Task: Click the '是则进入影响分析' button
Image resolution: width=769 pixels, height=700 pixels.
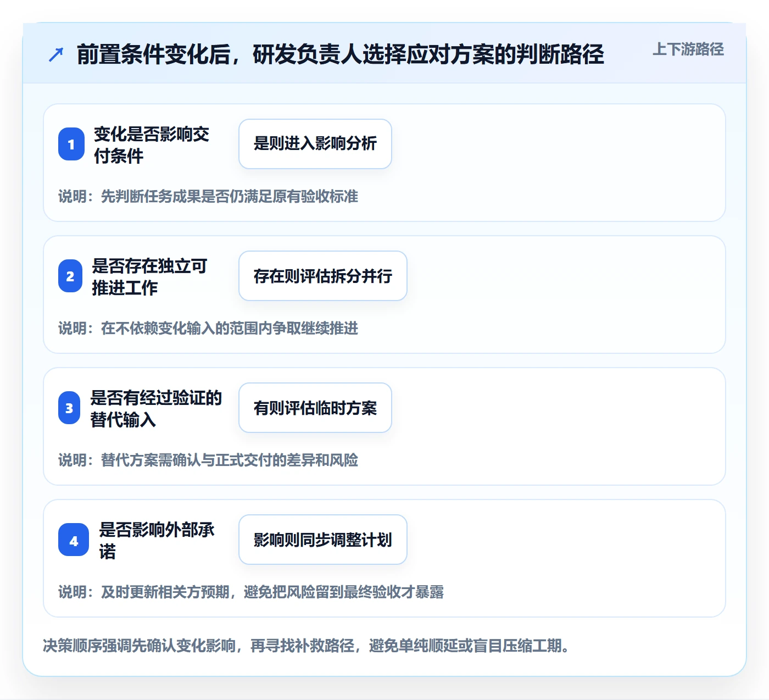Action: (x=315, y=144)
